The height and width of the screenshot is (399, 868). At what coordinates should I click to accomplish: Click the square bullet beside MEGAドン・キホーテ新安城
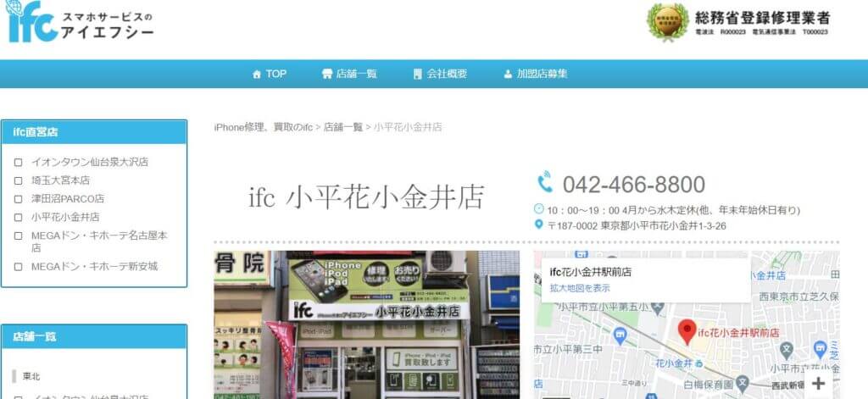[x=19, y=267]
